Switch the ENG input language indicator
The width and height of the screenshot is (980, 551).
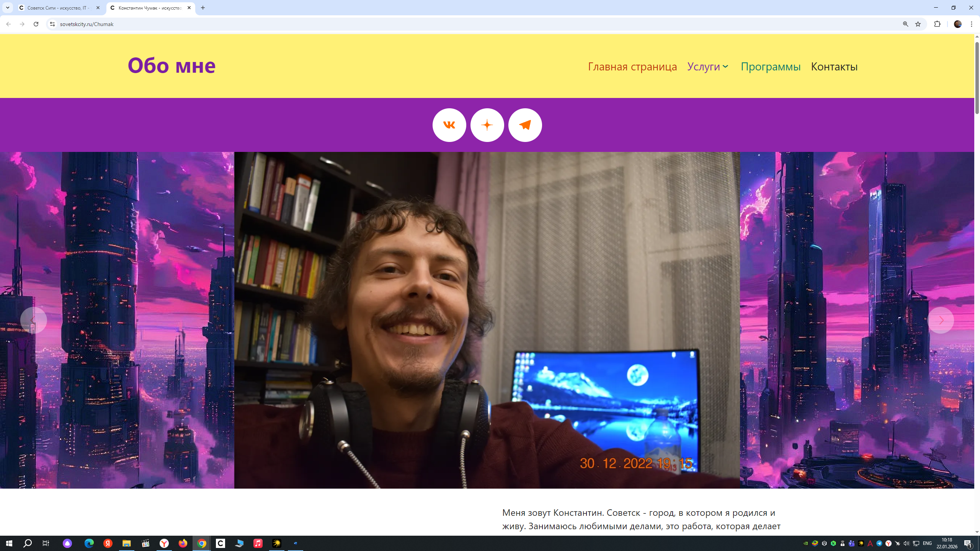coord(927,543)
